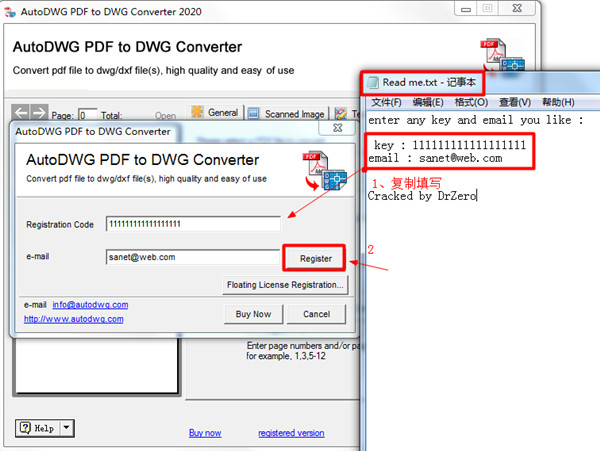Switch to the General tab
600x451 pixels.
pyautogui.click(x=216, y=112)
